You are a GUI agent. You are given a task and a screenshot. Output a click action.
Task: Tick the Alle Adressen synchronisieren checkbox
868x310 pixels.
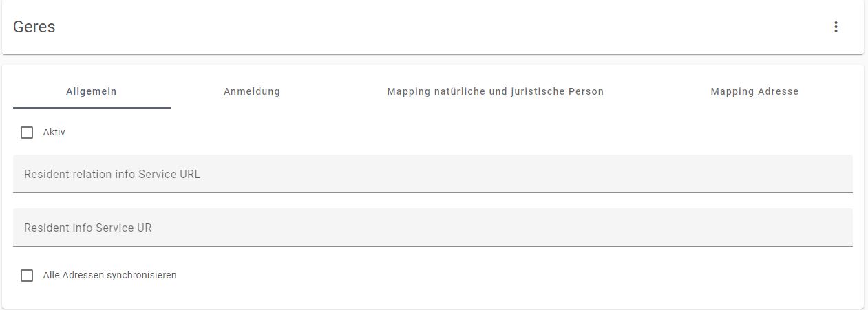pos(27,276)
